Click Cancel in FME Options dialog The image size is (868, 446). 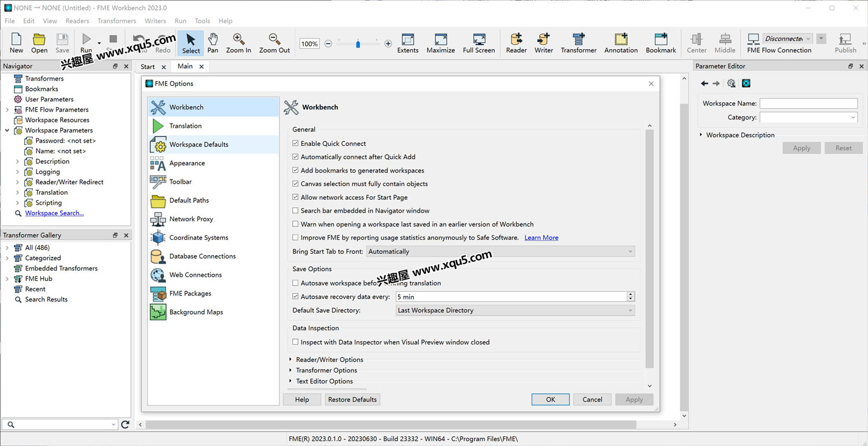(x=593, y=400)
